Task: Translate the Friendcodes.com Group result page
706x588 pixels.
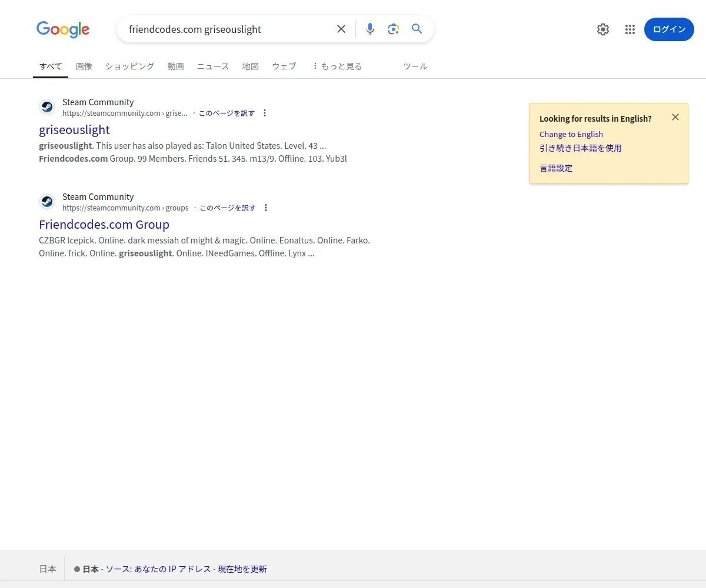Action: (x=228, y=208)
